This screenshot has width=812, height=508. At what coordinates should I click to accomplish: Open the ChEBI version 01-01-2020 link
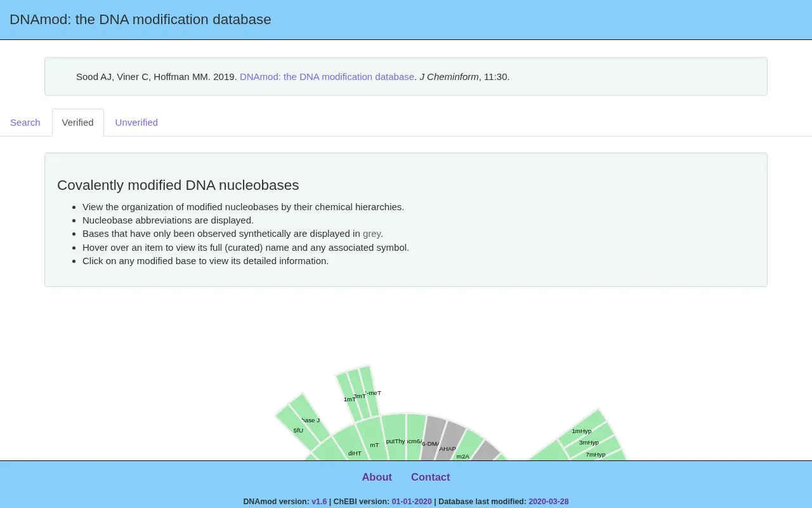[x=412, y=502]
